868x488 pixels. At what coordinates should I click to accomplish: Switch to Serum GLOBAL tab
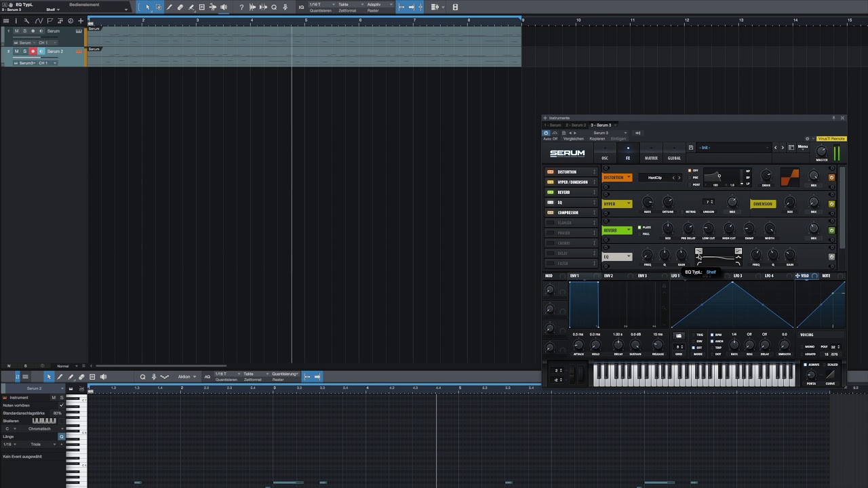(674, 153)
